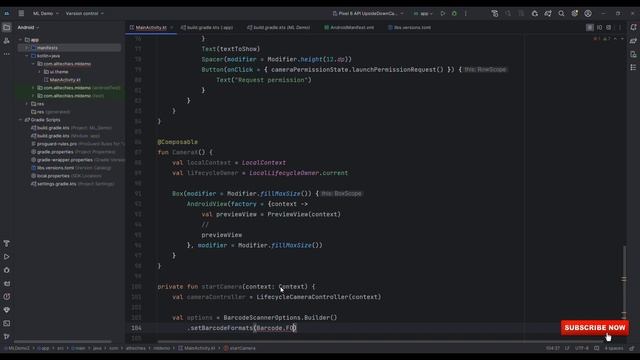Expand the ui.theme package
640x360 pixels.
40,72
